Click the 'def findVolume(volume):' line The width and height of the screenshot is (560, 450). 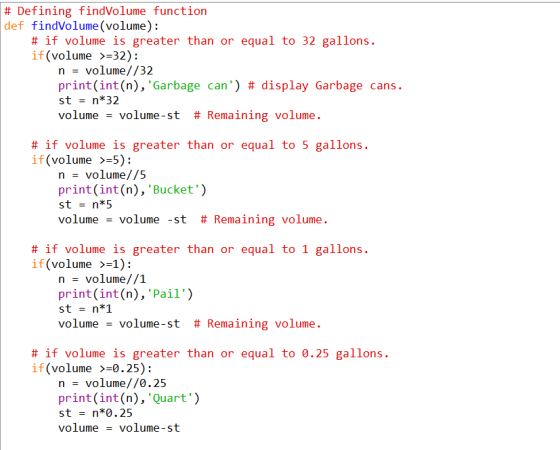pyautogui.click(x=81, y=26)
